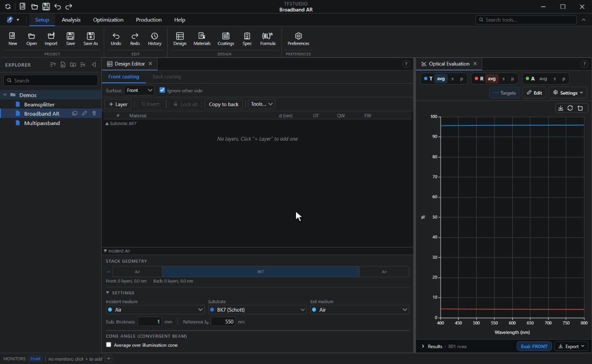Toggle the Targets overlay button
Viewport: 592px width, 364px height.
[x=504, y=93]
